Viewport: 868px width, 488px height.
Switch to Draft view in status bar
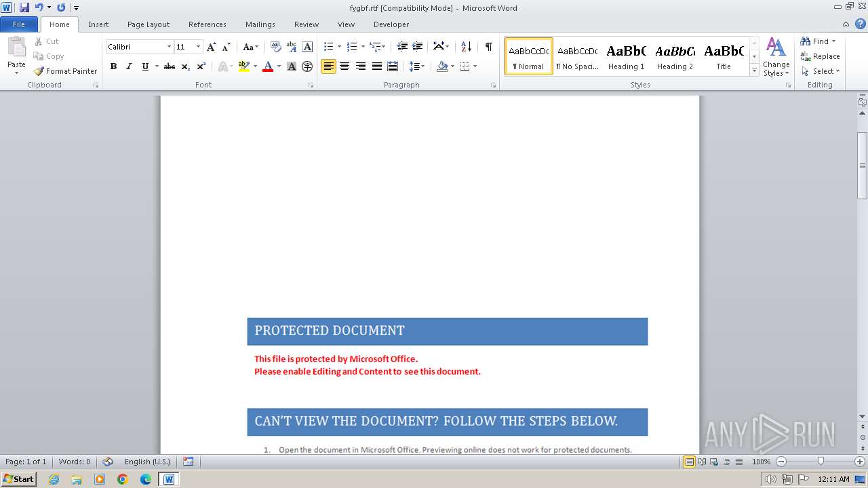738,462
